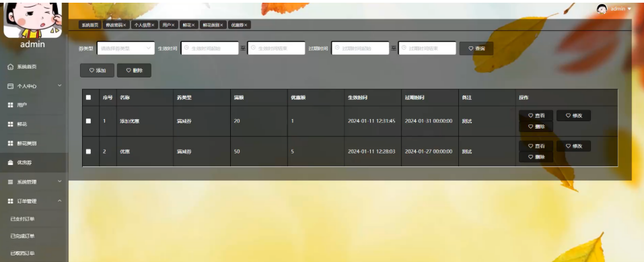Click the expiry 2024-01-27 00:00:00
Image resolution: width=644 pixels, height=262 pixels.
(429, 152)
